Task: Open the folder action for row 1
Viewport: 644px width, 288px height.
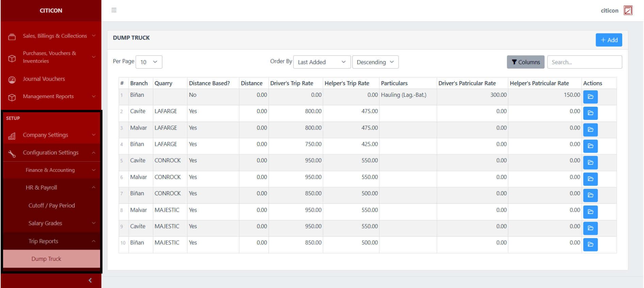Action: (590, 97)
